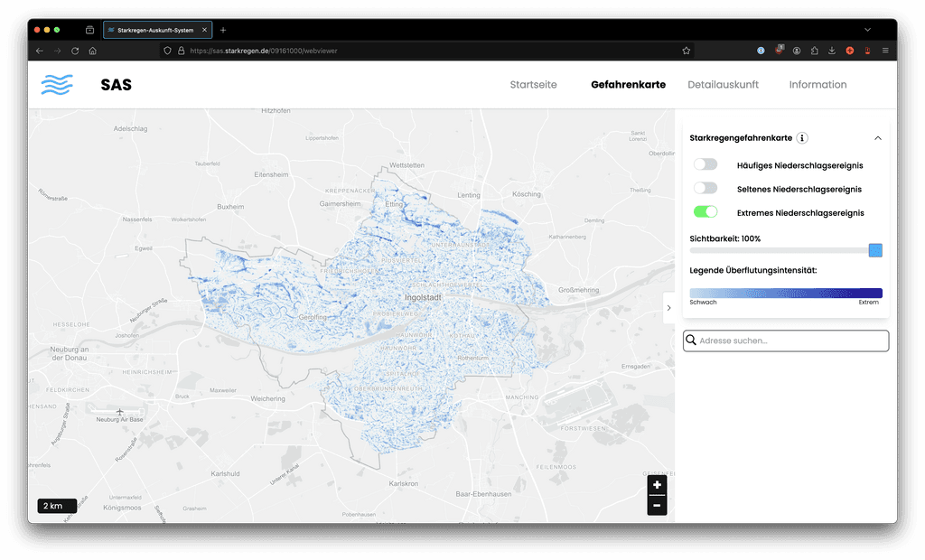Click the magnifier icon in address search
Image resolution: width=925 pixels, height=560 pixels.
691,341
